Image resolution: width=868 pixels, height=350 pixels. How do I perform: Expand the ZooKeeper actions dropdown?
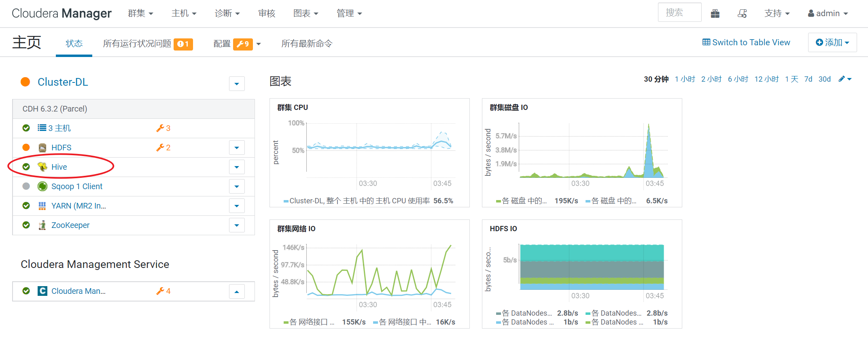point(237,225)
